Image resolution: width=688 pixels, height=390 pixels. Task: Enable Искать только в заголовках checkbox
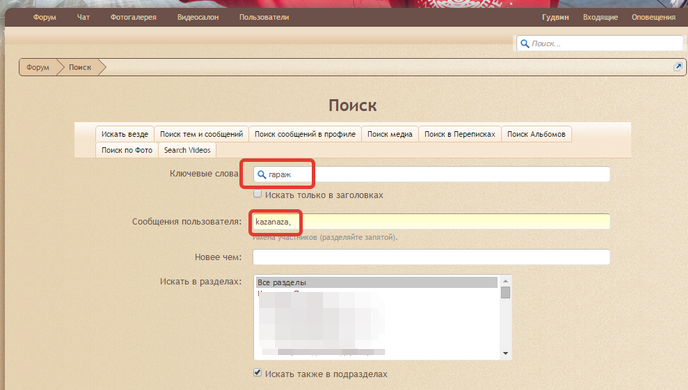(x=258, y=194)
